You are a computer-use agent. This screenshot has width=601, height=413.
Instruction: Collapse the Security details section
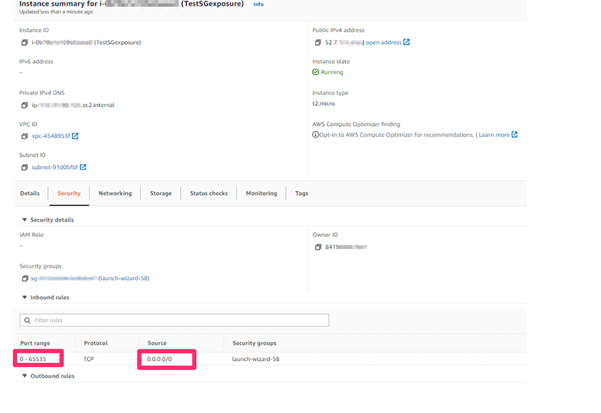(25, 220)
